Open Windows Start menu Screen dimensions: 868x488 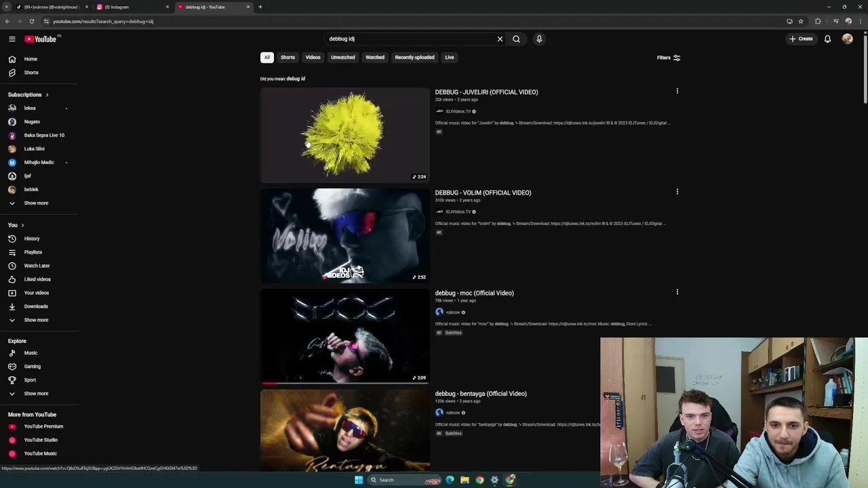359,480
